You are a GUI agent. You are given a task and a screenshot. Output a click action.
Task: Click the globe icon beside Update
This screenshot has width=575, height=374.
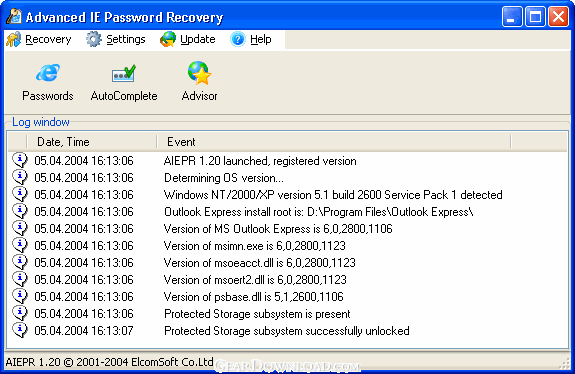pyautogui.click(x=168, y=39)
